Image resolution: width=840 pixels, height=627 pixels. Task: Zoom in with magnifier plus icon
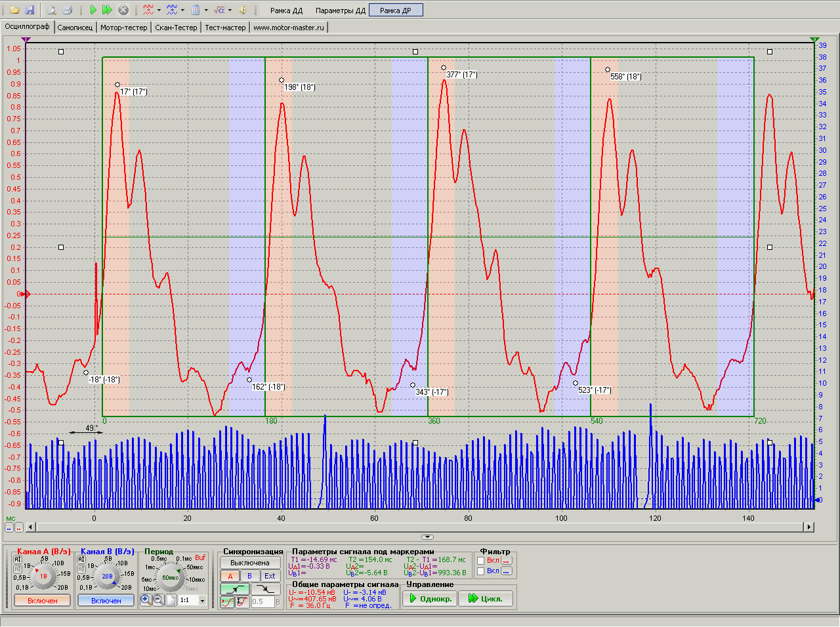click(x=146, y=599)
